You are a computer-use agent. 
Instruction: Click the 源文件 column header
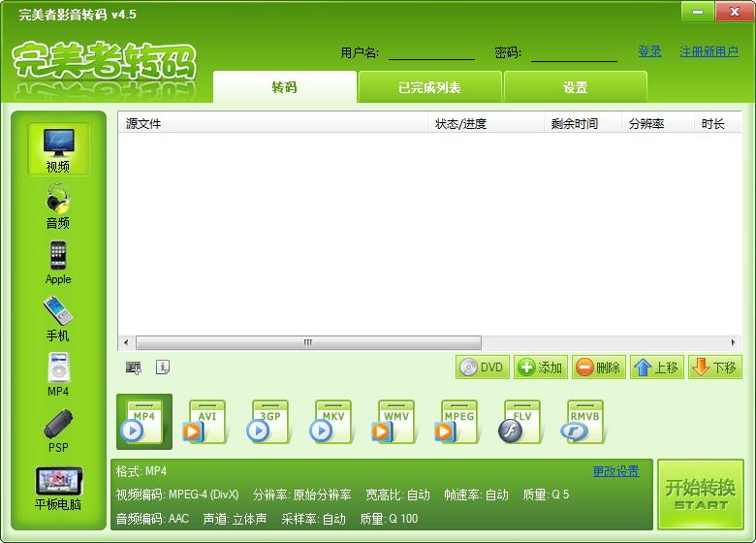tap(273, 124)
